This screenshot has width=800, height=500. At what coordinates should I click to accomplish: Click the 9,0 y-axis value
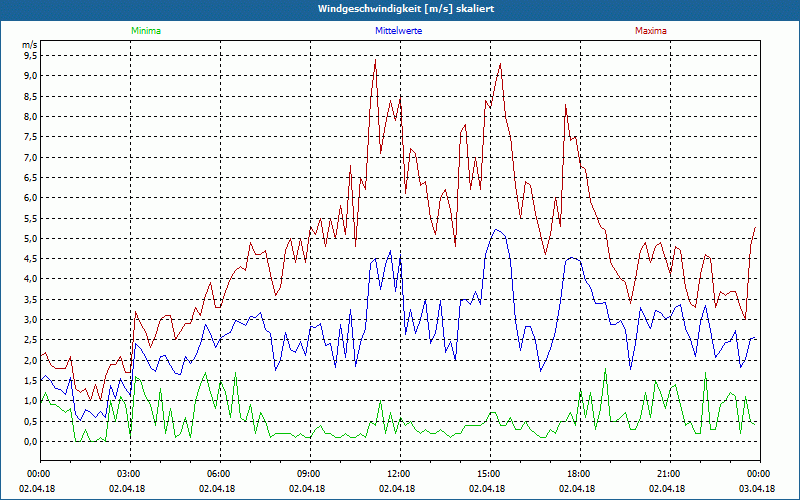[32, 76]
